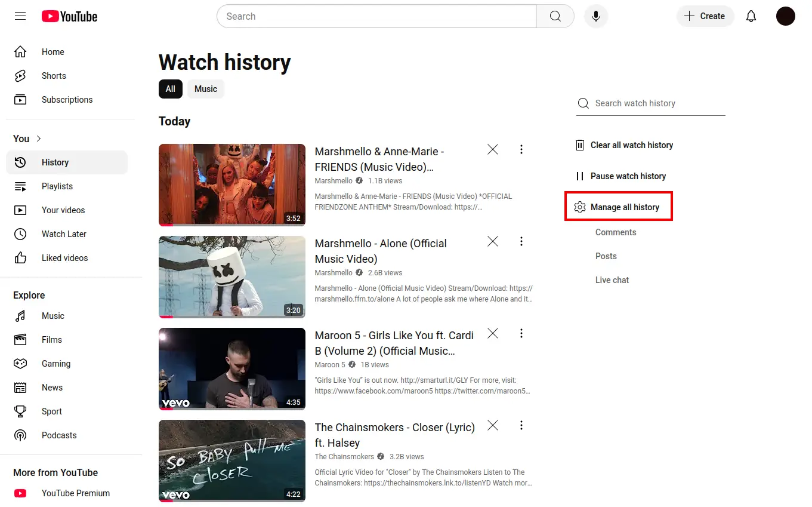This screenshot has height=507, width=812.
Task: Click Clear all watch history
Action: [632, 145]
